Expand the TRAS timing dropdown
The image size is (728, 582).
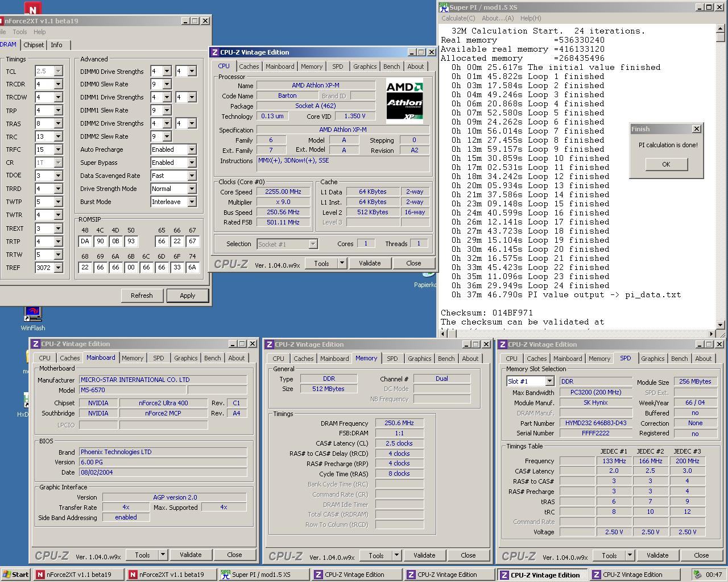[57, 123]
